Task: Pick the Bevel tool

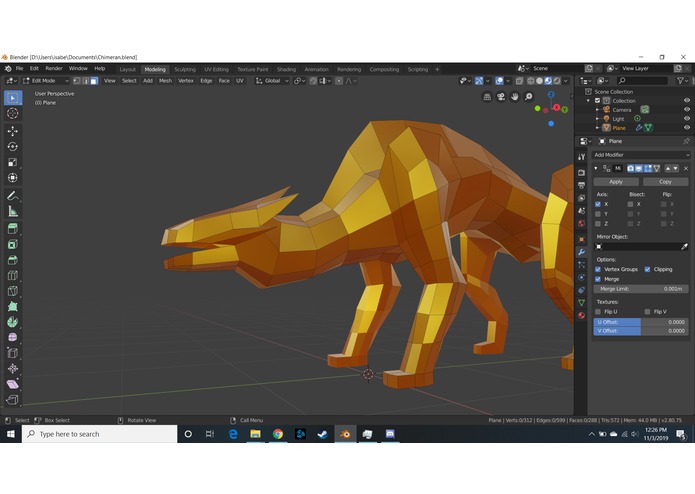Action: [x=13, y=260]
